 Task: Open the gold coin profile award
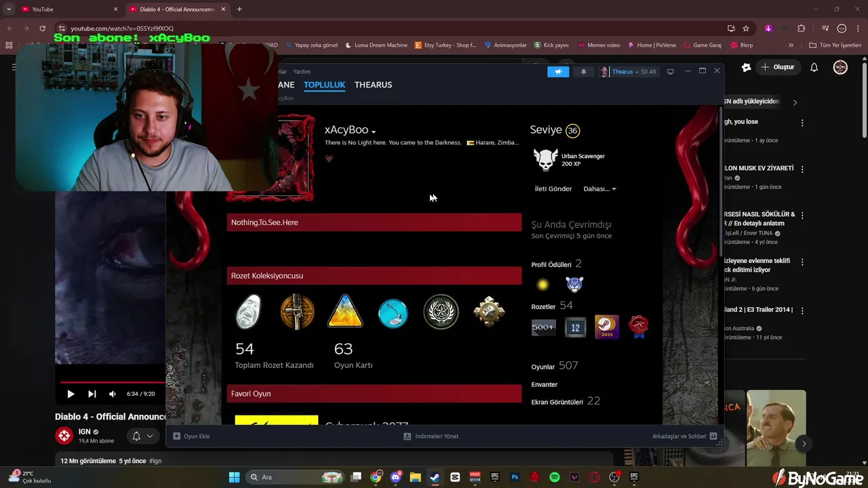click(542, 285)
